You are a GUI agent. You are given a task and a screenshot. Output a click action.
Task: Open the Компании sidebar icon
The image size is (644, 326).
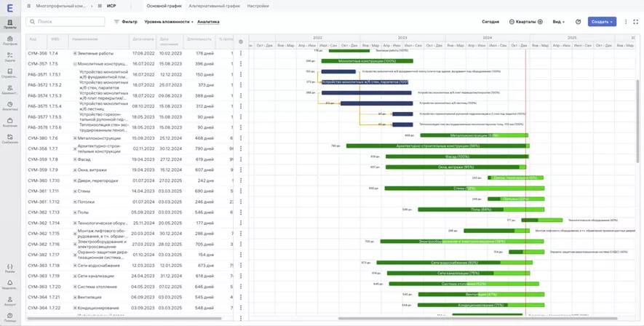(9, 122)
